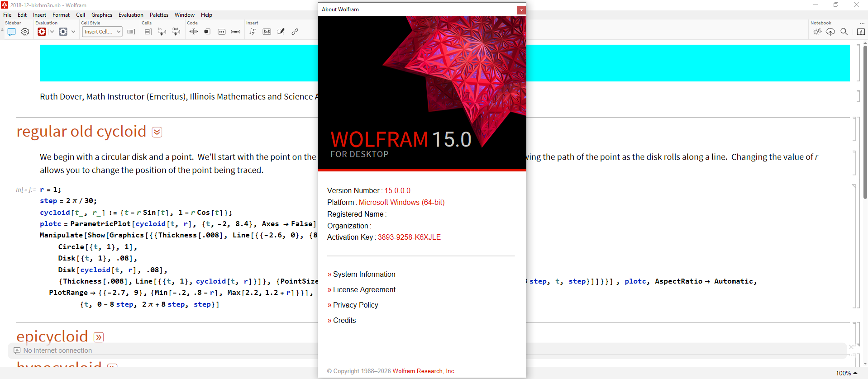Click the Out cell arrow icon

(176, 32)
